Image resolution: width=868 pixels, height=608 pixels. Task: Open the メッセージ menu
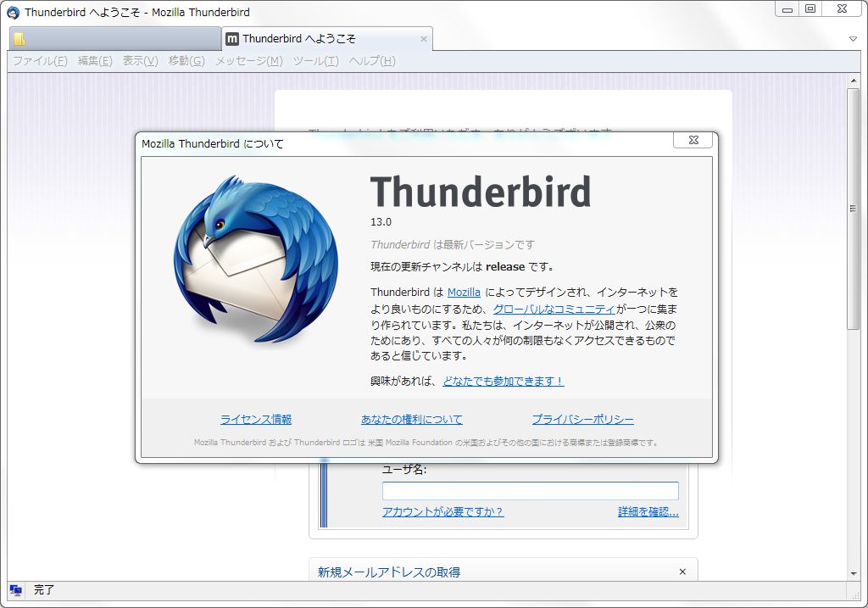pos(248,60)
